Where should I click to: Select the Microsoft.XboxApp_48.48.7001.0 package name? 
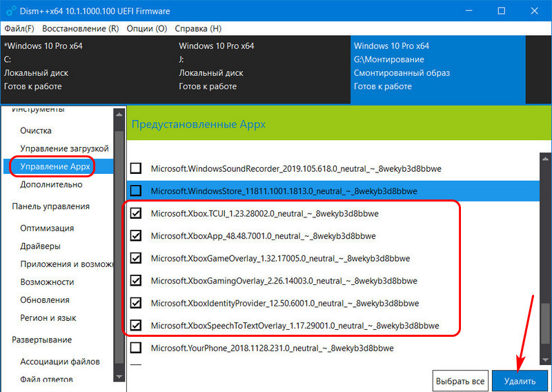pyautogui.click(x=264, y=236)
